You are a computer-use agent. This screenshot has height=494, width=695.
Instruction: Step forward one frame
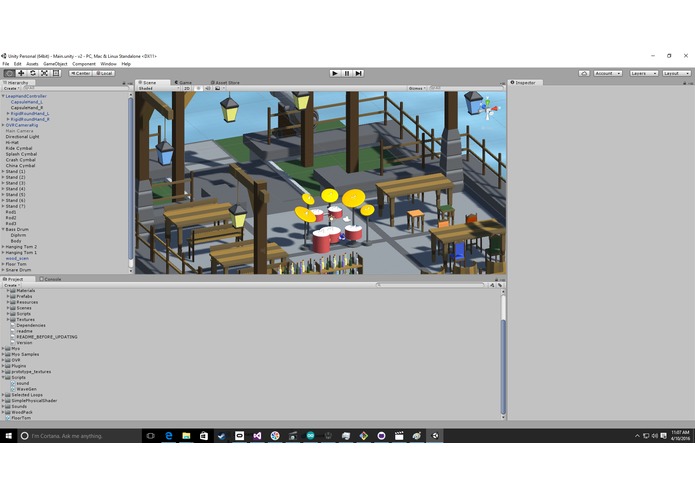359,73
